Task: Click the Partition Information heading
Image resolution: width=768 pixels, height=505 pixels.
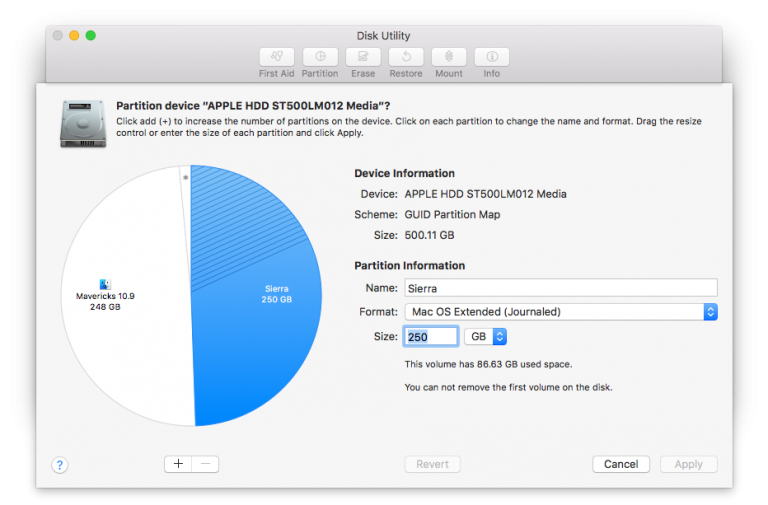Action: pyautogui.click(x=410, y=265)
